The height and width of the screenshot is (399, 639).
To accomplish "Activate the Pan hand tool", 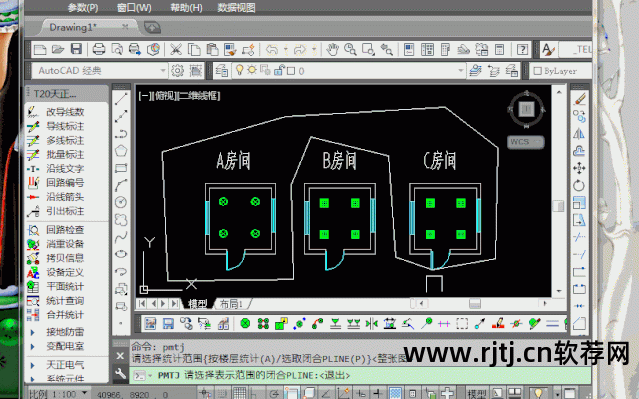I will tap(333, 50).
